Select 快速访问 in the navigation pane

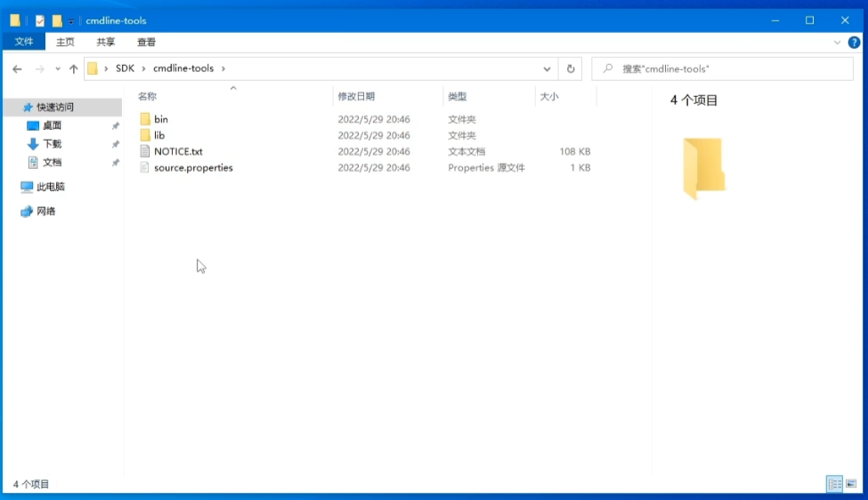(55, 108)
